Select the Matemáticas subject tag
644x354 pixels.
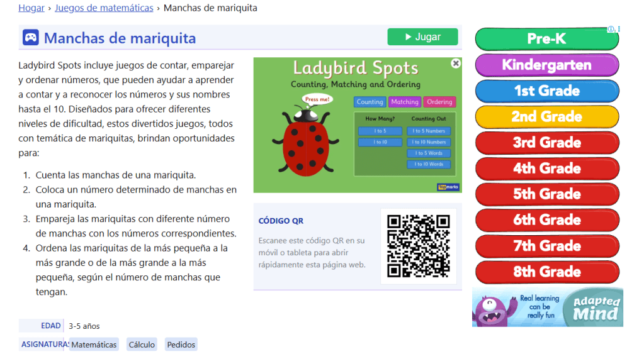pyautogui.click(x=94, y=345)
